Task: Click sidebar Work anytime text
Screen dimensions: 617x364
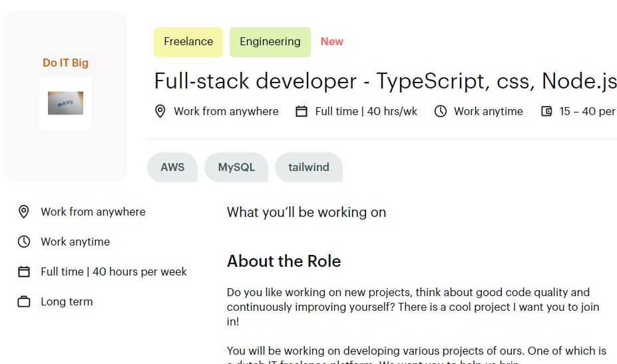Action: tap(75, 242)
